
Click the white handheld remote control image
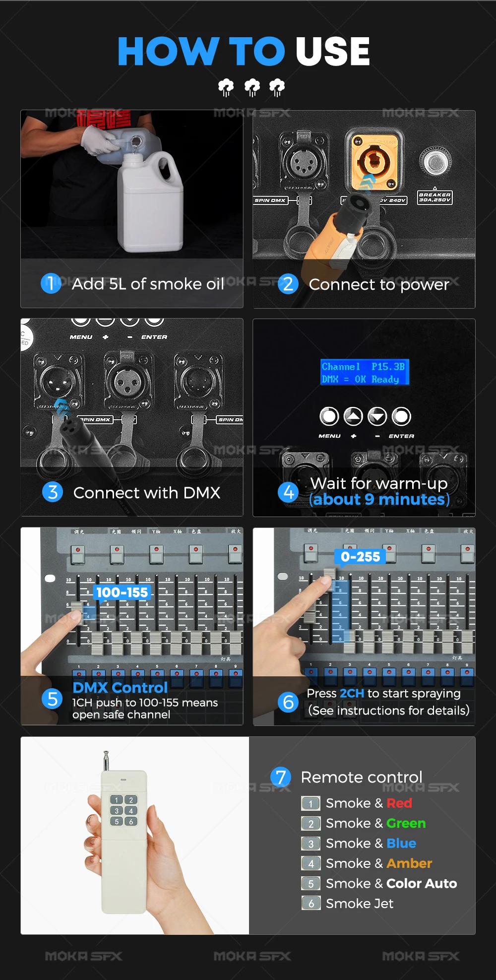click(x=124, y=839)
